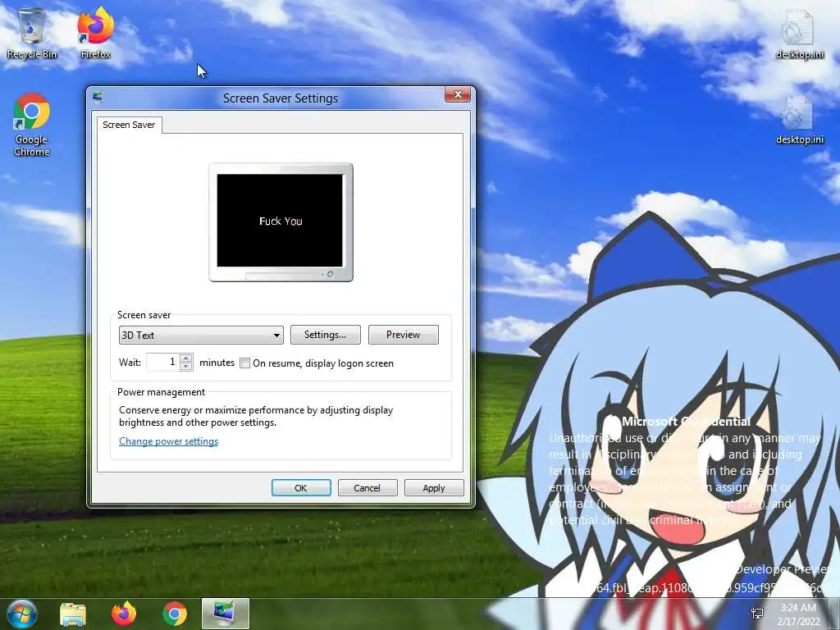Click the Show desktop strip on the taskbar

pyautogui.click(x=834, y=614)
